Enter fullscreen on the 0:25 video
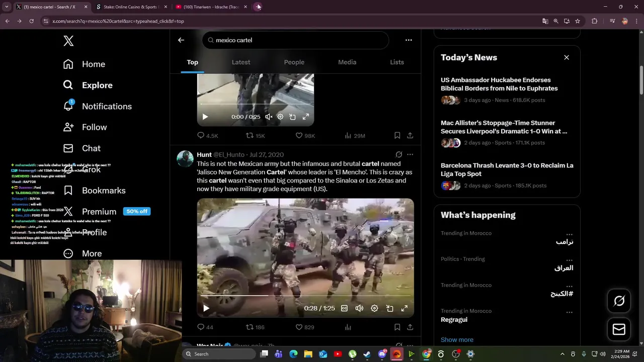The image size is (644, 362). click(305, 117)
